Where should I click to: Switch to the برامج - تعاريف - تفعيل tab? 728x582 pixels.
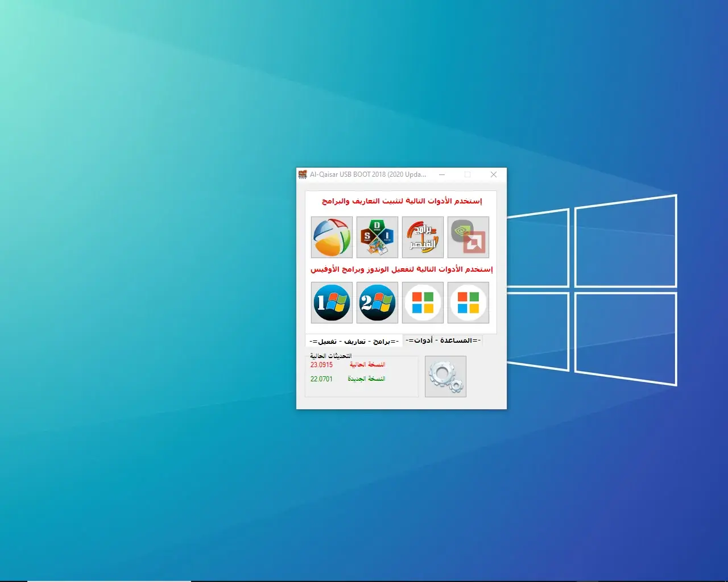(354, 341)
